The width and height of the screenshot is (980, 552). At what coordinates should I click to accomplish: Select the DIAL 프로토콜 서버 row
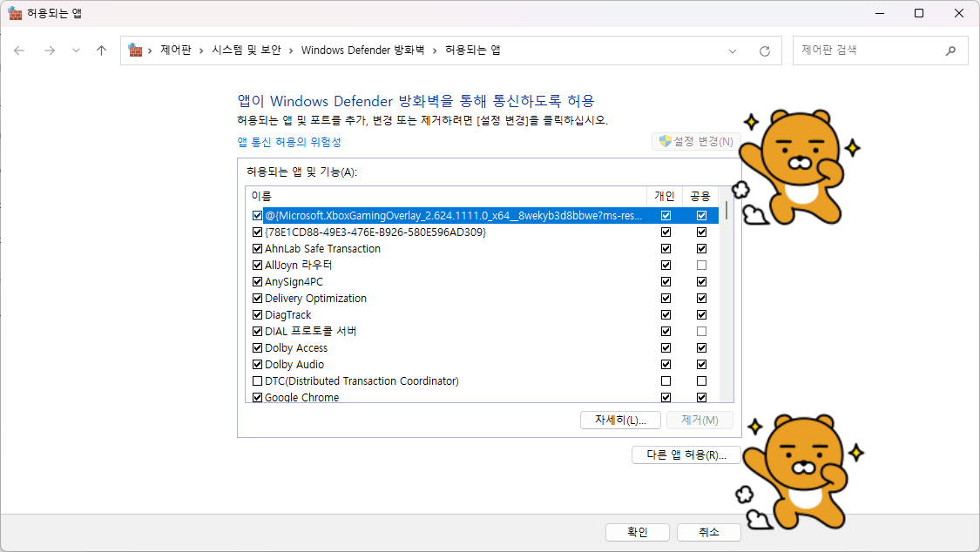[x=482, y=332]
